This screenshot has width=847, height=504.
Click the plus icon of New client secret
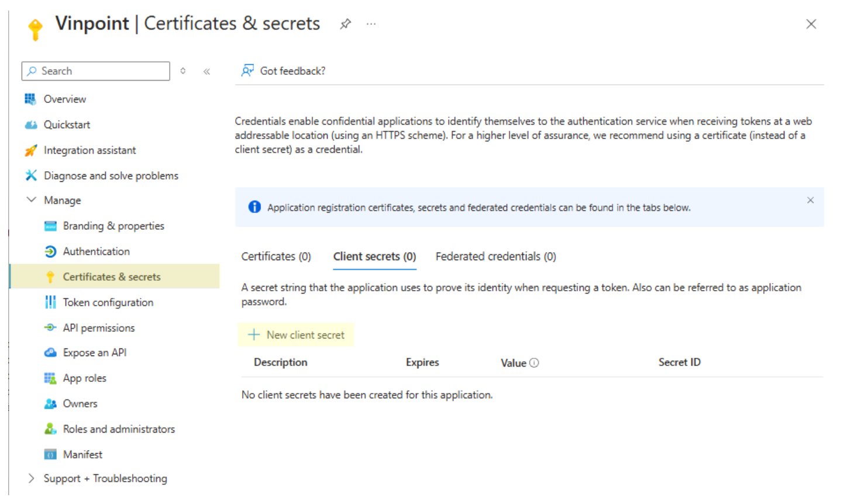pos(254,335)
